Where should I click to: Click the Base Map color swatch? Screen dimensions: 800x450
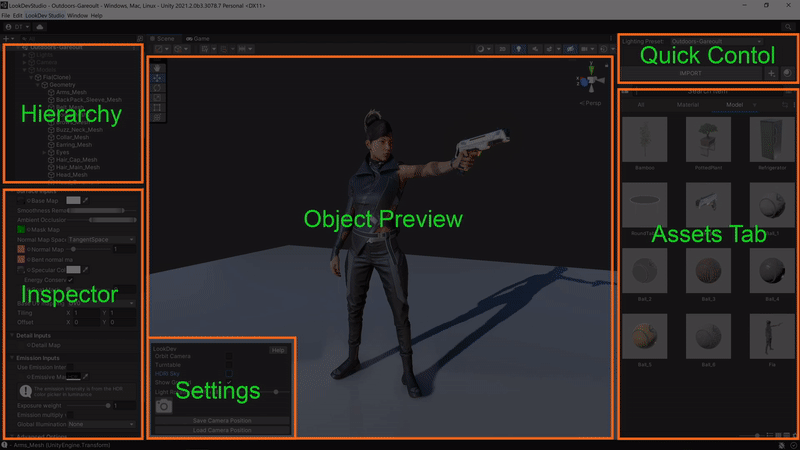[73, 201]
